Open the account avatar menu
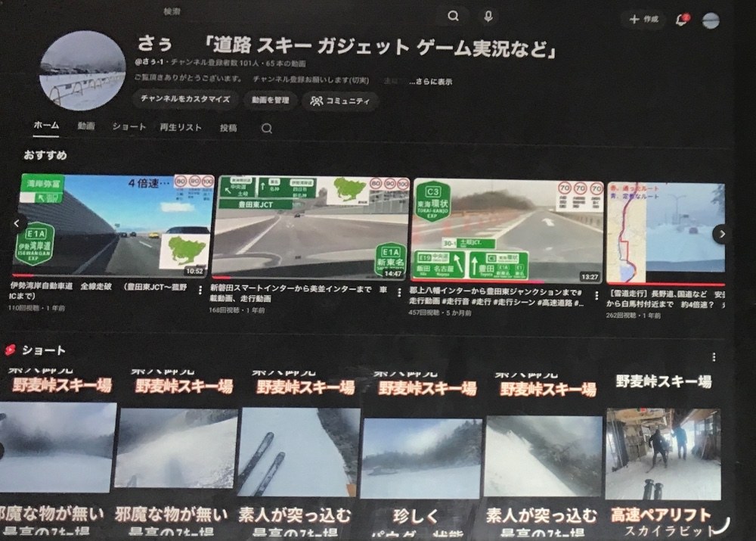Screen dimensions: 756x541 pyautogui.click(x=711, y=20)
